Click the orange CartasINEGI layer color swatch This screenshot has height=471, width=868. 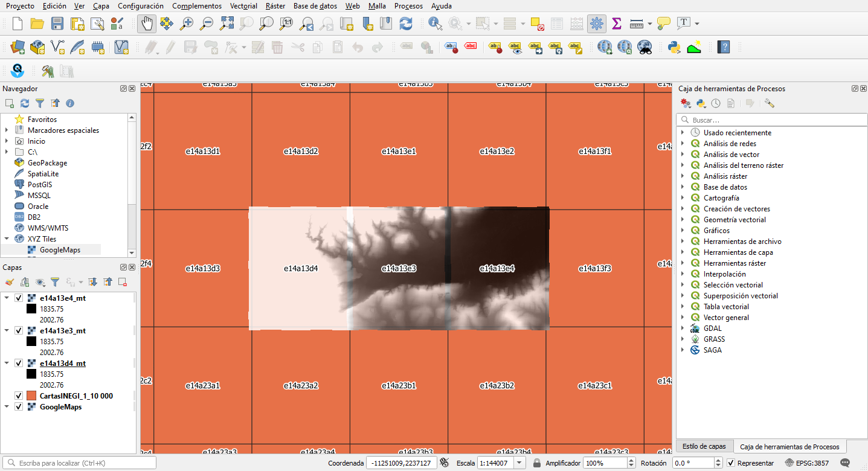point(32,396)
